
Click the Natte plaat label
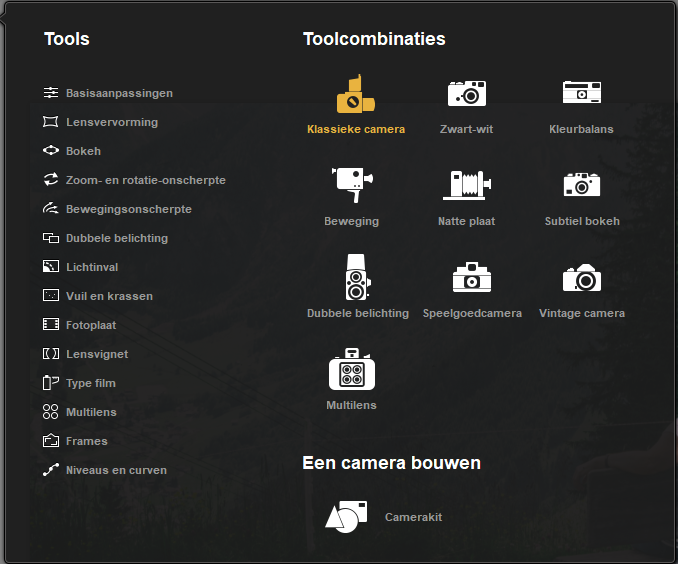click(x=467, y=221)
